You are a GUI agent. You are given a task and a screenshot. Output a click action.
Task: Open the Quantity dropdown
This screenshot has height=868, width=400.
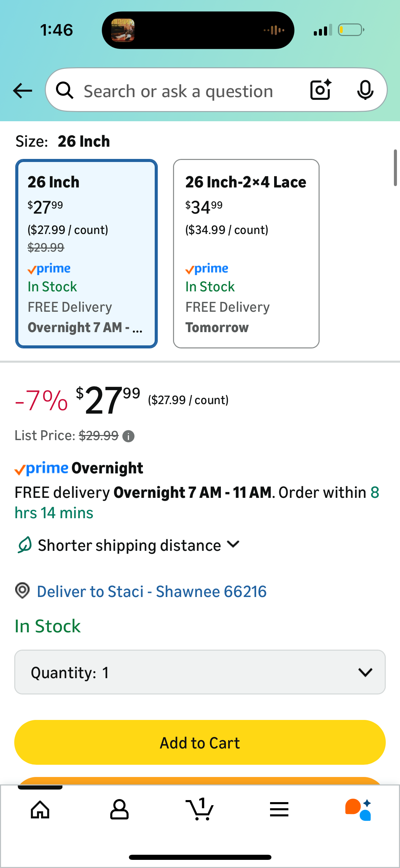point(199,672)
